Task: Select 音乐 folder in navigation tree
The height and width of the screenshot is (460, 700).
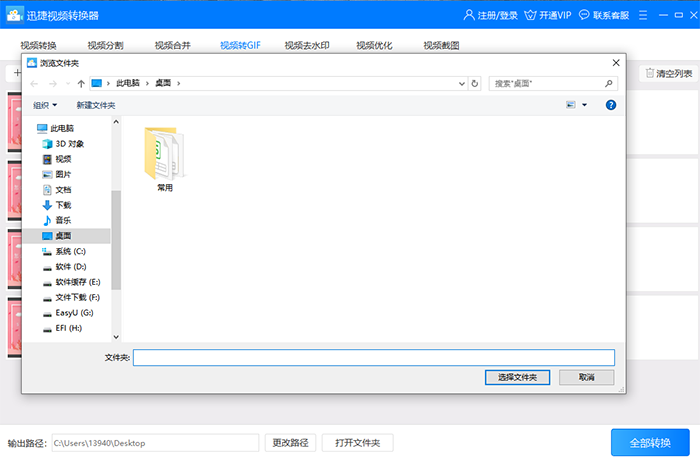Action: (x=57, y=220)
